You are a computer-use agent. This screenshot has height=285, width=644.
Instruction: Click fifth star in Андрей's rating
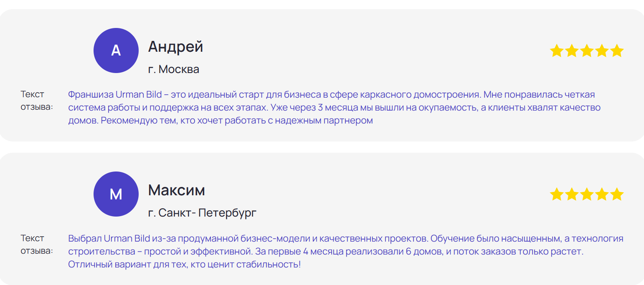tap(616, 51)
